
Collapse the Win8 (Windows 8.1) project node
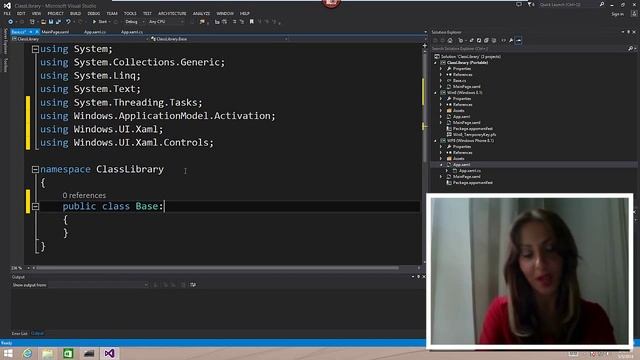(436, 93)
